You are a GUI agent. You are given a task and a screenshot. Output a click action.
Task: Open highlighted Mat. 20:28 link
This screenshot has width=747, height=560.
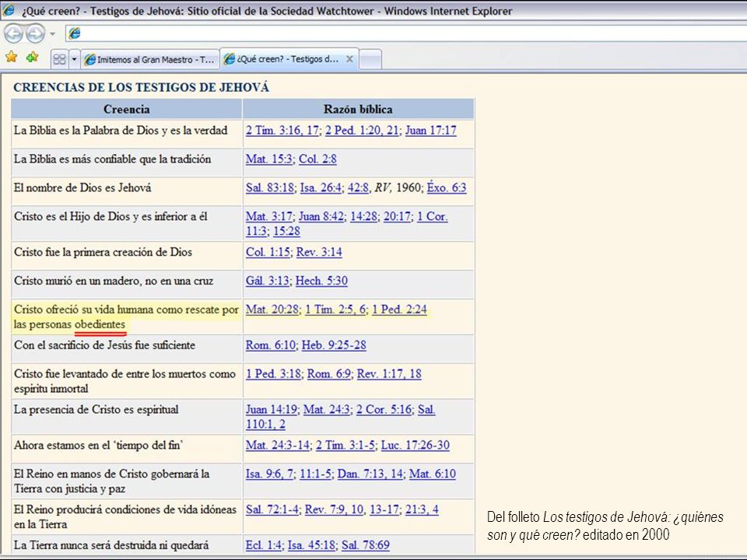pos(272,309)
